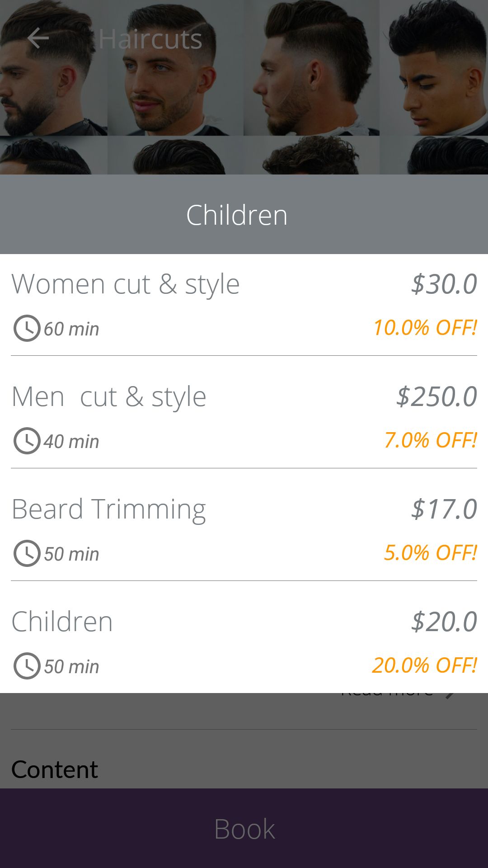Viewport: 488px width, 868px height.
Task: Tap the 20.0% OFF! discount label
Action: tap(424, 665)
